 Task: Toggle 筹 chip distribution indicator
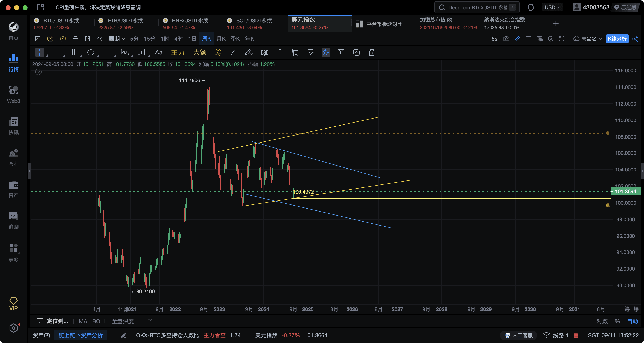(218, 52)
